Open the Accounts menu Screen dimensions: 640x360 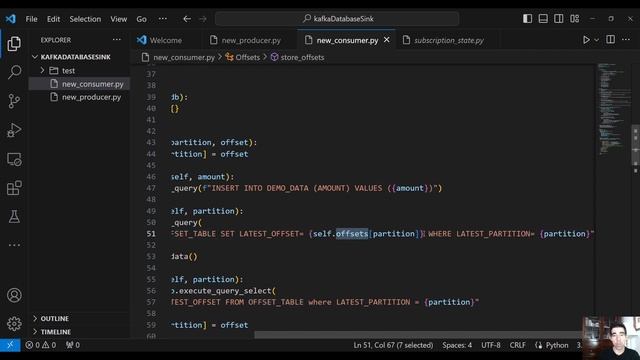pos(14,295)
